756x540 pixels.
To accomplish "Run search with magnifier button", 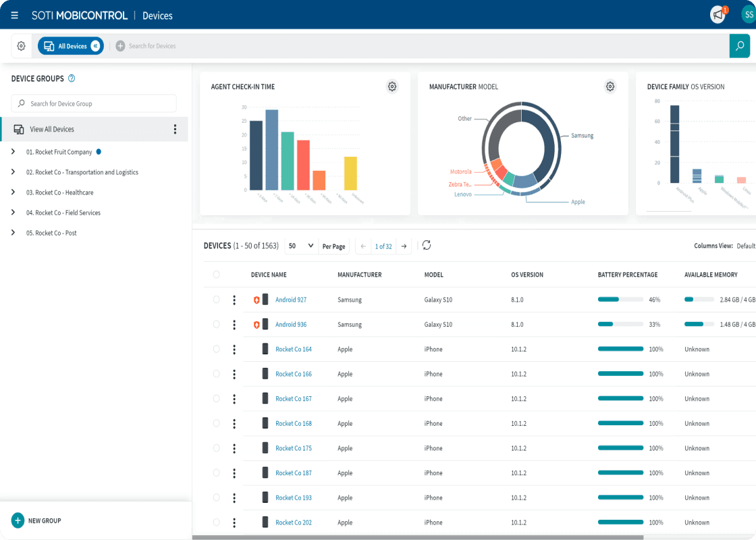I will [x=740, y=46].
